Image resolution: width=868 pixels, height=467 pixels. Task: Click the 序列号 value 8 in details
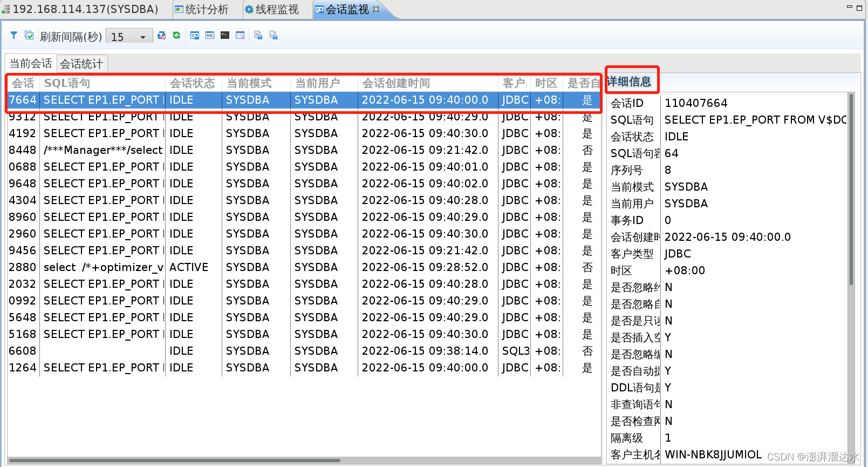668,170
